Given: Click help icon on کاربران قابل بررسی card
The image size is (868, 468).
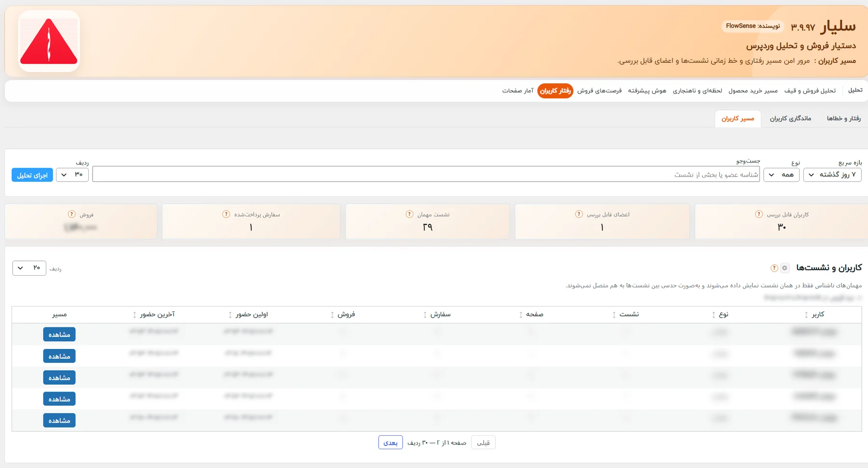Looking at the screenshot, I should (759, 214).
